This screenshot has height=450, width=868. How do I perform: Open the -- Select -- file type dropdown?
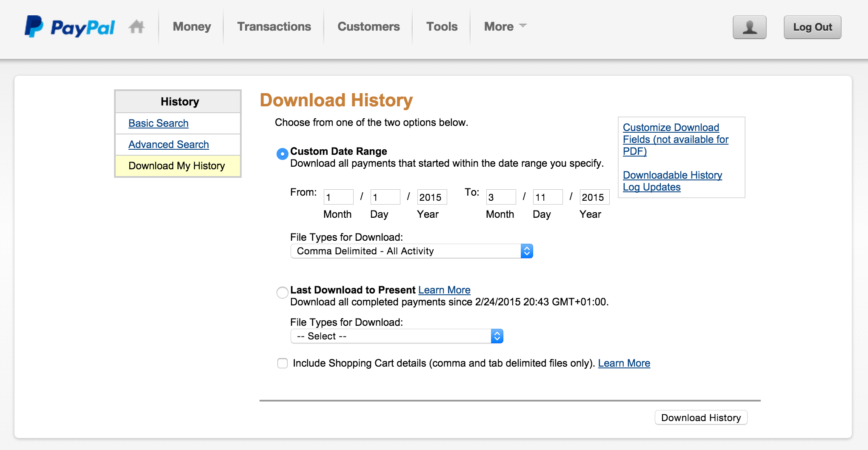(x=397, y=336)
